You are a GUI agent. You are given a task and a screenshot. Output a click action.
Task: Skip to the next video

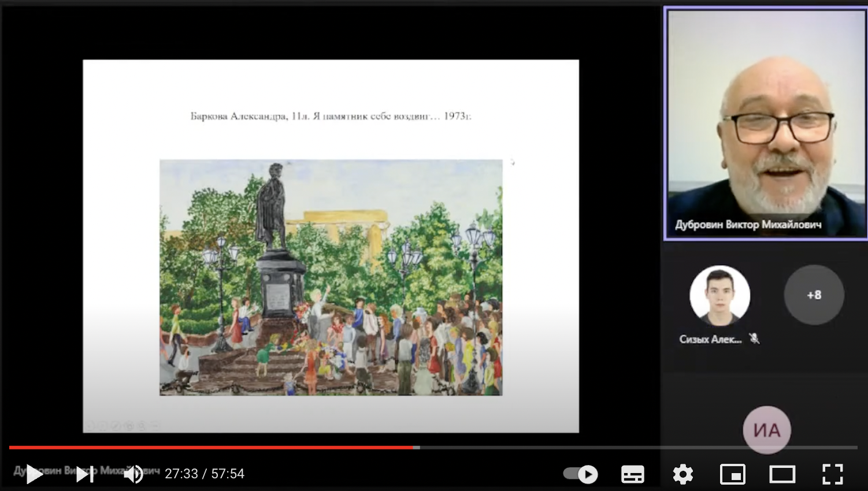(x=85, y=474)
